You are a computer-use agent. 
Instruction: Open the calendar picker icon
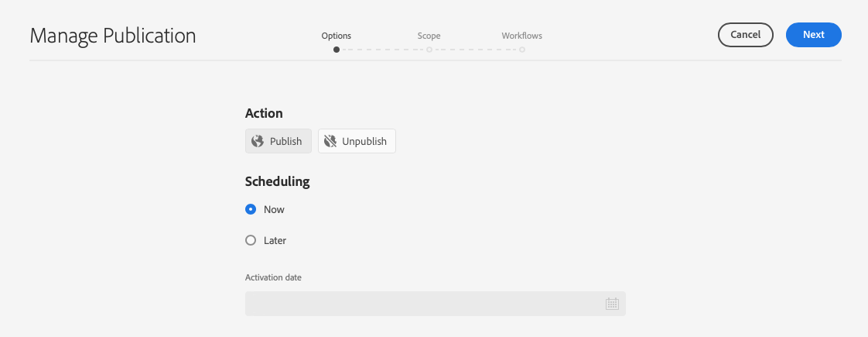coord(612,304)
